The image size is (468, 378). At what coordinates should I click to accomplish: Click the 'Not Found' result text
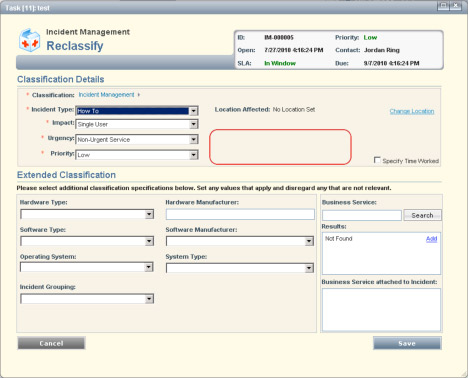(339, 239)
